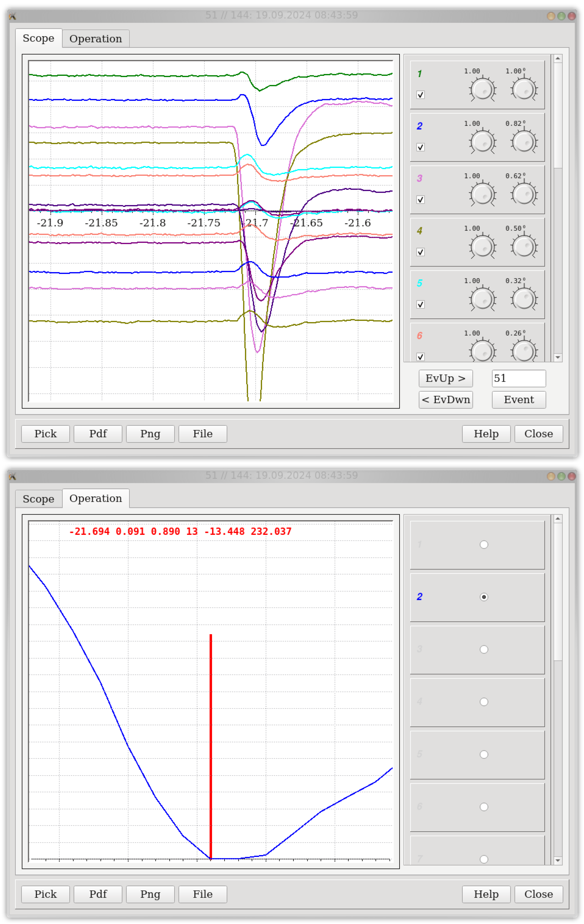Image resolution: width=584 pixels, height=924 pixels.
Task: Choose channel 4 radio button
Action: tap(484, 702)
